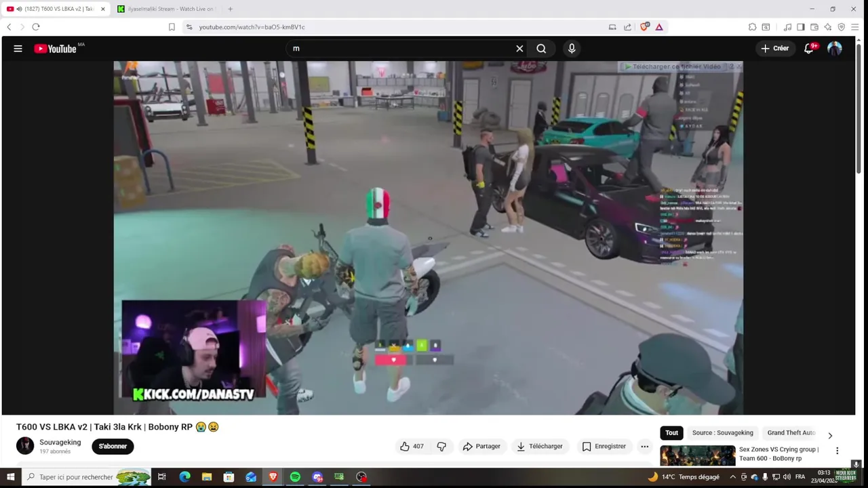
Task: Clear the YouTube search box text
Action: tap(519, 49)
